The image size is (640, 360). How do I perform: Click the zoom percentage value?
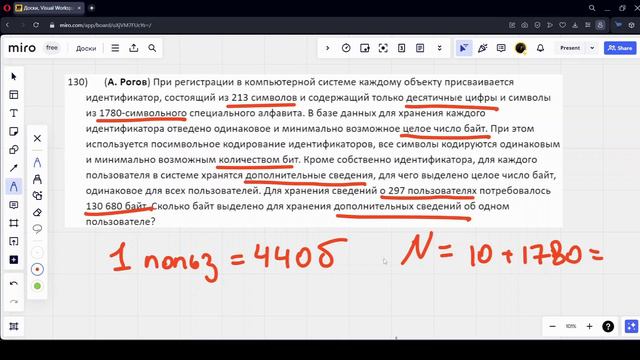pos(571,326)
